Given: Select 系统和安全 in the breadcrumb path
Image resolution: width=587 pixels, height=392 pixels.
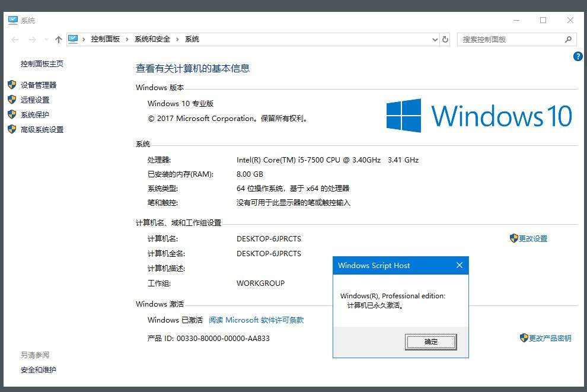Looking at the screenshot, I should [152, 39].
